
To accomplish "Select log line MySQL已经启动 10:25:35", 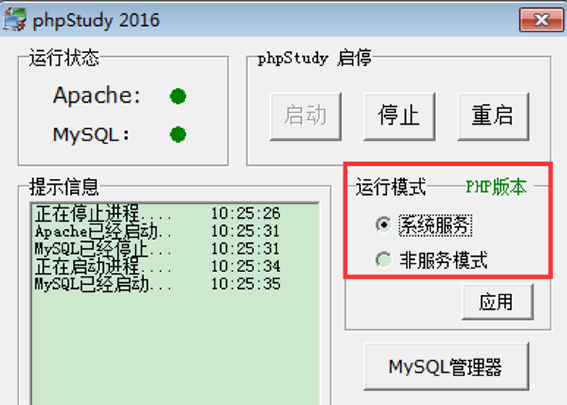I will pyautogui.click(x=158, y=284).
